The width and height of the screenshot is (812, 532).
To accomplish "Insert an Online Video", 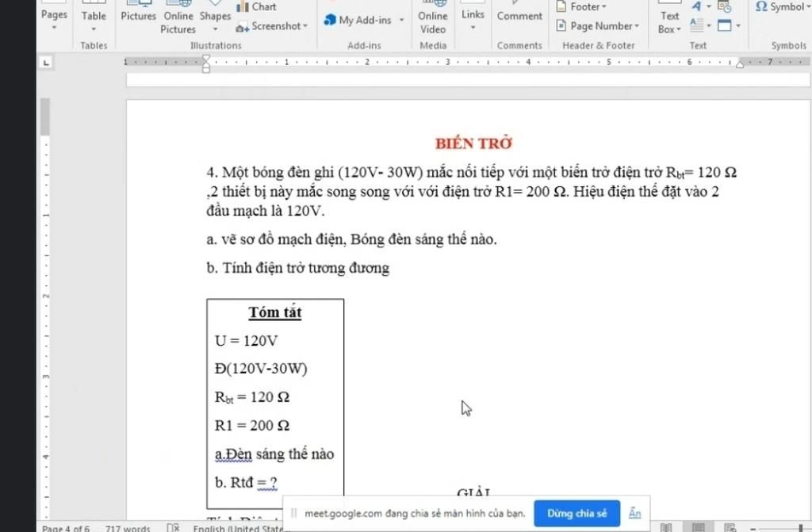I will tap(432, 19).
